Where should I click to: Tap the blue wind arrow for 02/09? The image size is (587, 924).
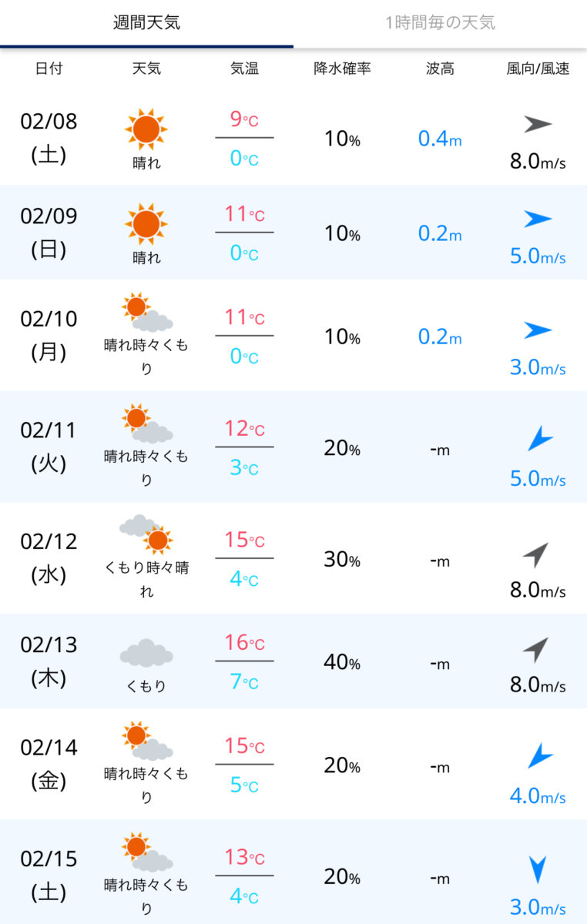click(538, 219)
